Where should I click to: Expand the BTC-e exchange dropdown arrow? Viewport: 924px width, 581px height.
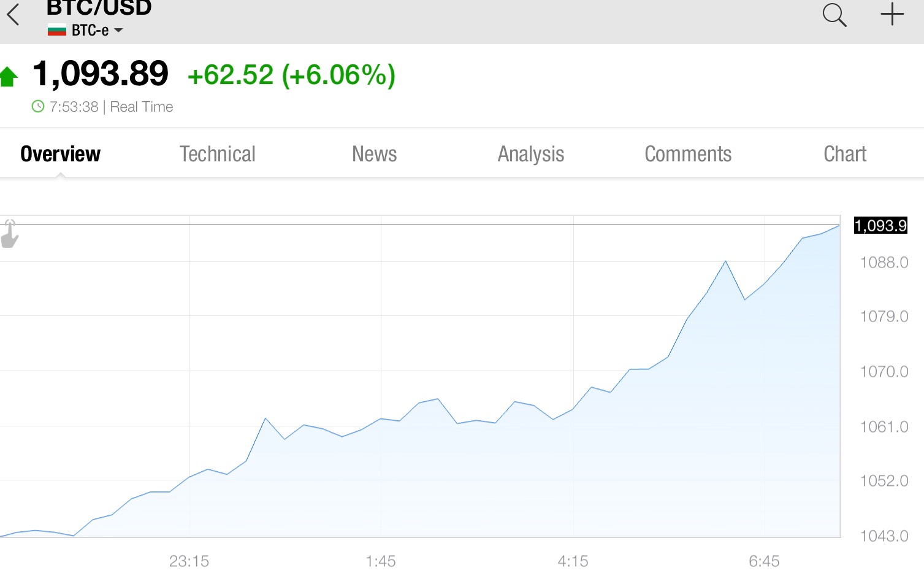[118, 30]
